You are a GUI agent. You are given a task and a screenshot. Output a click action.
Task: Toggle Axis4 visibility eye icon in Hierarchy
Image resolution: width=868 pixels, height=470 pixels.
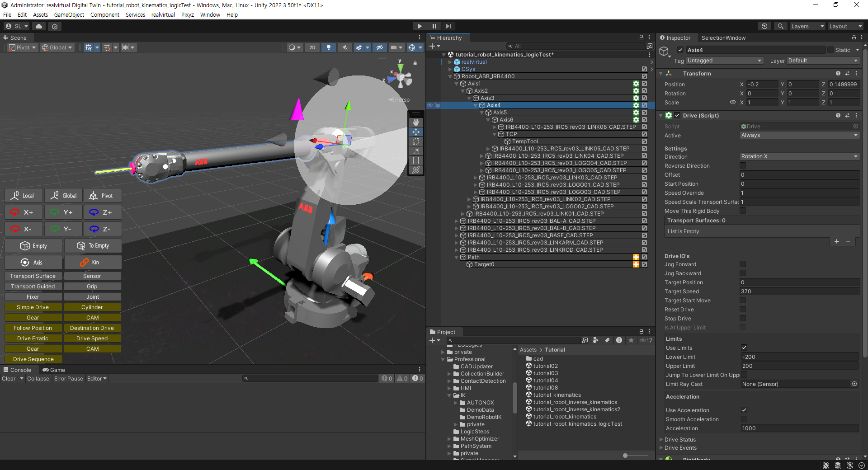coord(430,105)
